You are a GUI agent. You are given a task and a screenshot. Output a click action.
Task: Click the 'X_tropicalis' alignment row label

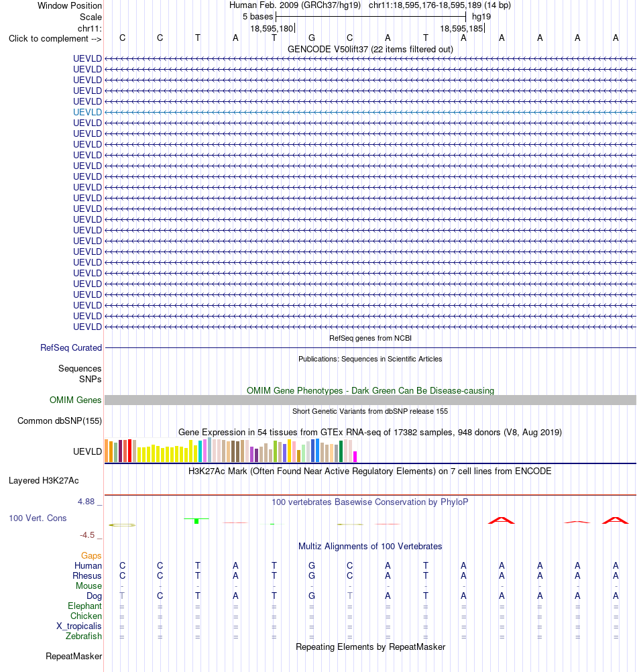(x=79, y=626)
